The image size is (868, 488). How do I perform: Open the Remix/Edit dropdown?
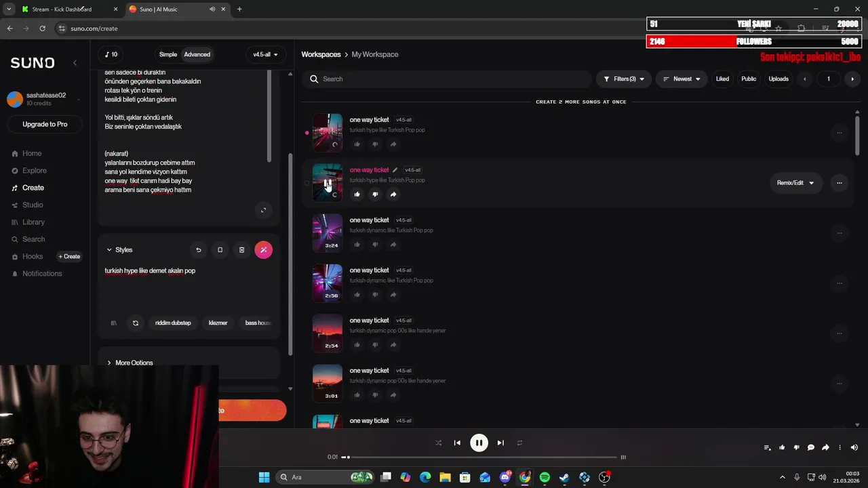click(795, 183)
